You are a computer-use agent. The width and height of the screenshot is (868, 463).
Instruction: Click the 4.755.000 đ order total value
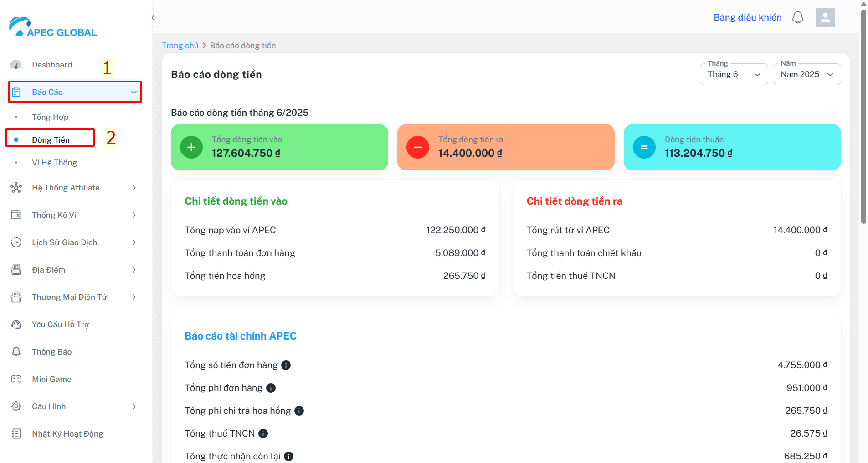pos(802,365)
